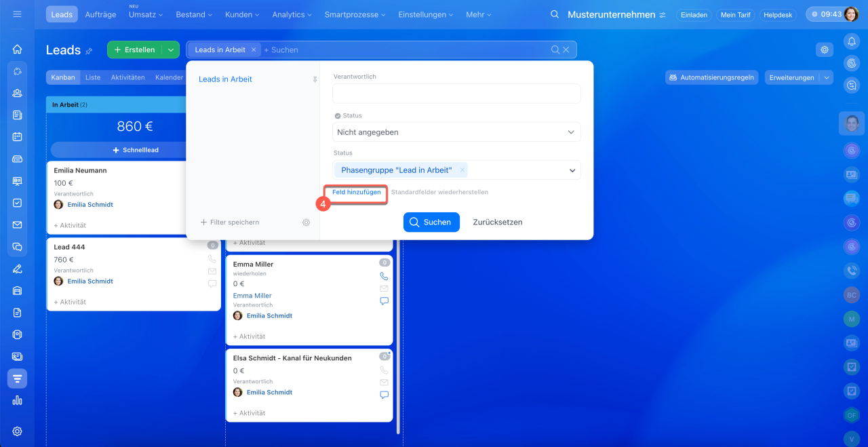Add activity on Elsa Schmidt card
The height and width of the screenshot is (447, 868).
pos(249,413)
